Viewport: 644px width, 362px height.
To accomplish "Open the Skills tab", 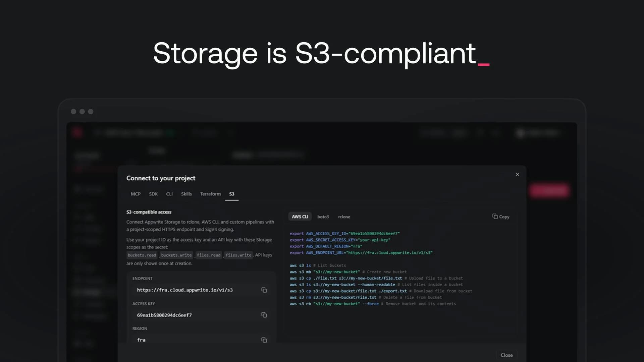I will [x=186, y=194].
